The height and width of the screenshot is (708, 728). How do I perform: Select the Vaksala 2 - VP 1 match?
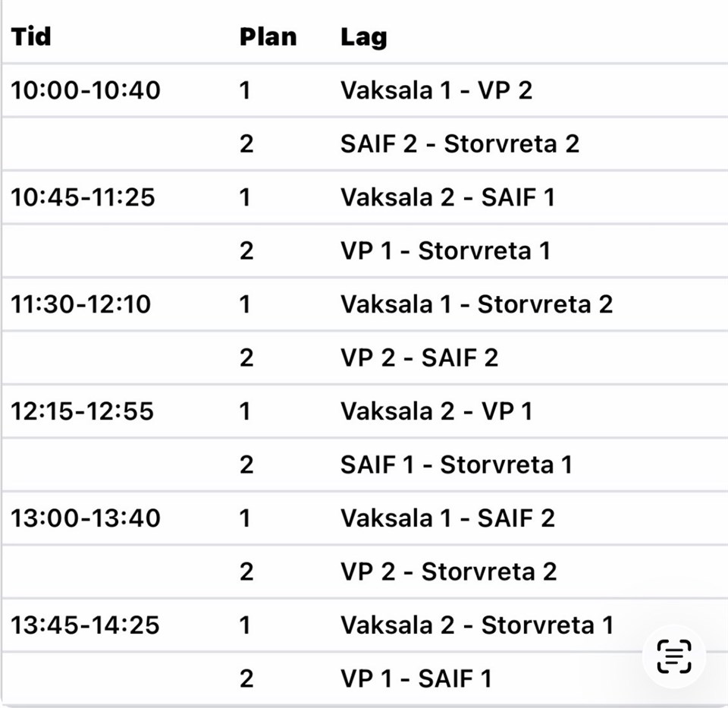point(436,411)
